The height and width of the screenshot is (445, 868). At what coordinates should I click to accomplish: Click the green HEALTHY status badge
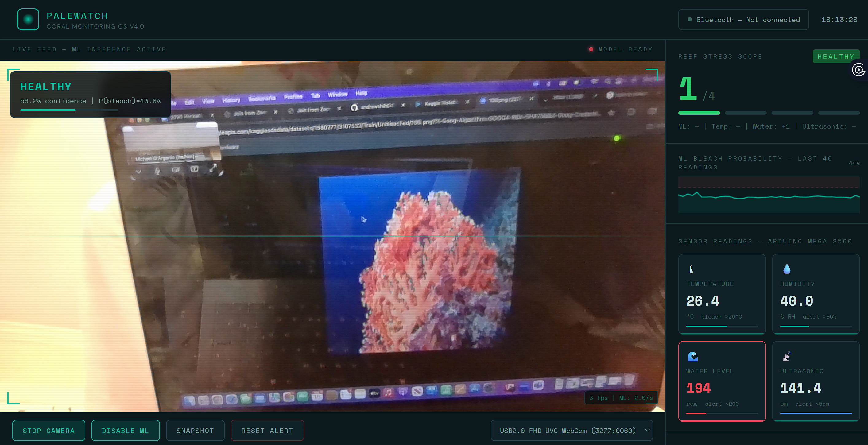tap(836, 56)
